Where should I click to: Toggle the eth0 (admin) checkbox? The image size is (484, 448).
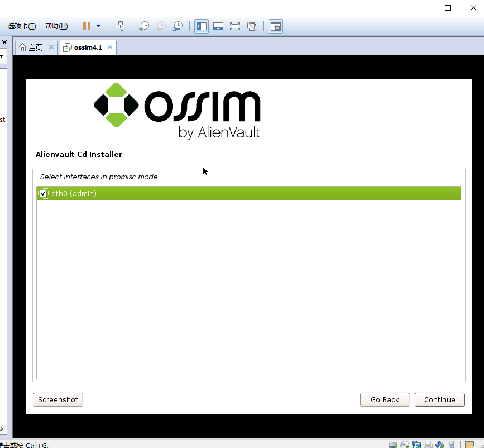pos(43,193)
